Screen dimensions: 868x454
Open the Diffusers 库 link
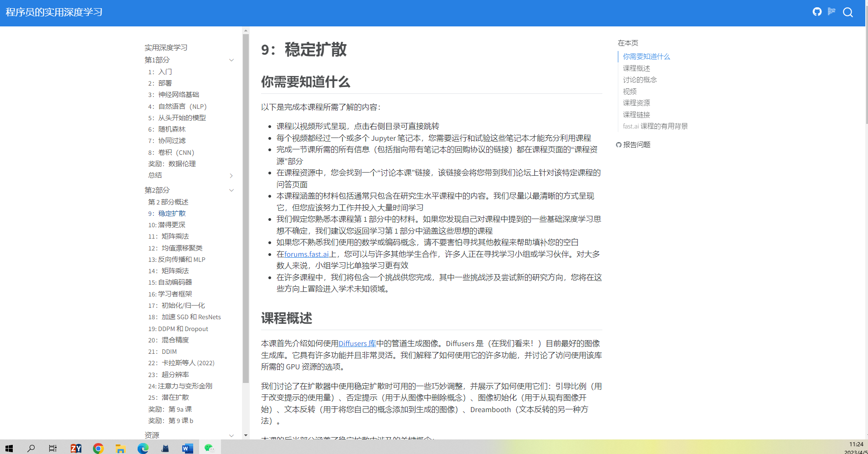tap(357, 343)
